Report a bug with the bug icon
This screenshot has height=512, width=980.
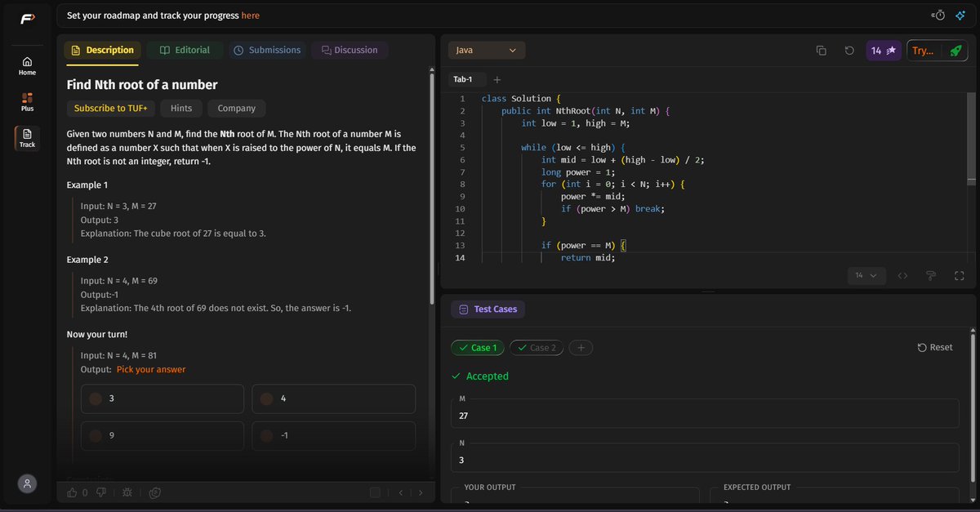pos(127,492)
